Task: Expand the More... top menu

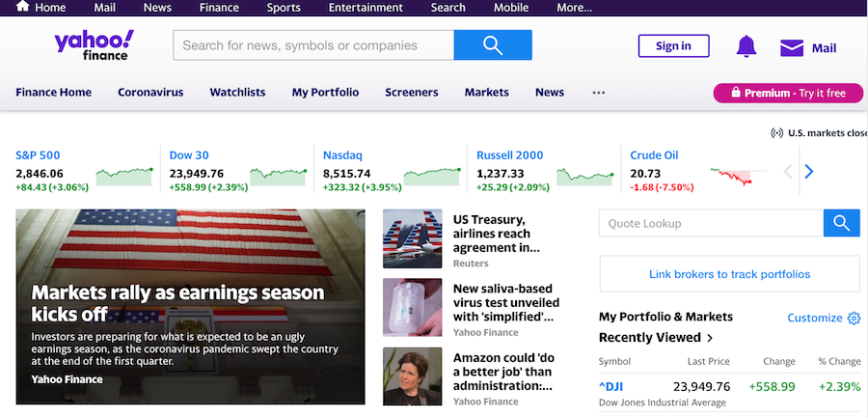Action: pos(574,8)
